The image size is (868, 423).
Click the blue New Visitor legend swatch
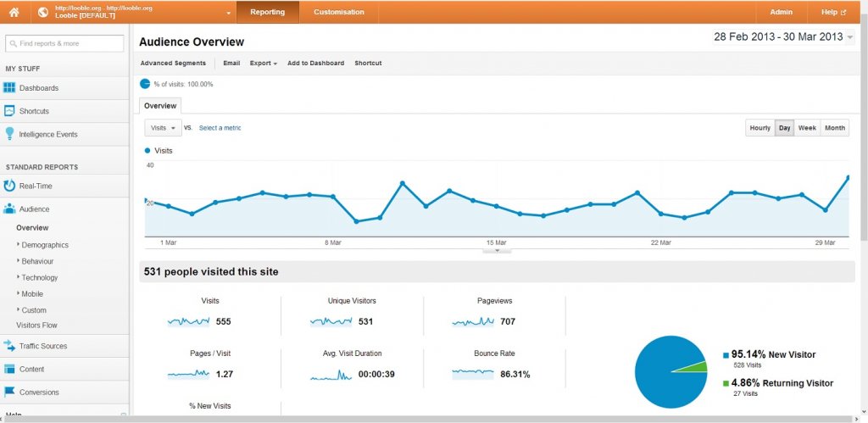click(726, 355)
